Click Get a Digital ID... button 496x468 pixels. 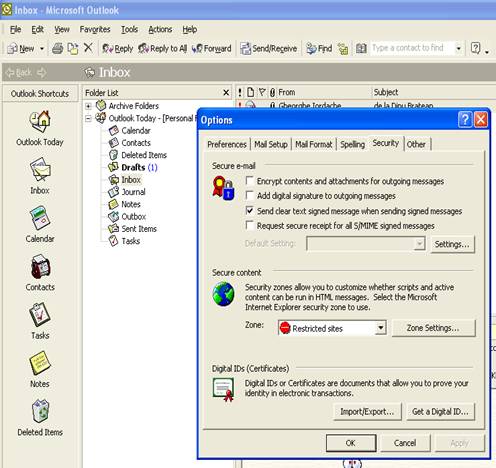440,412
